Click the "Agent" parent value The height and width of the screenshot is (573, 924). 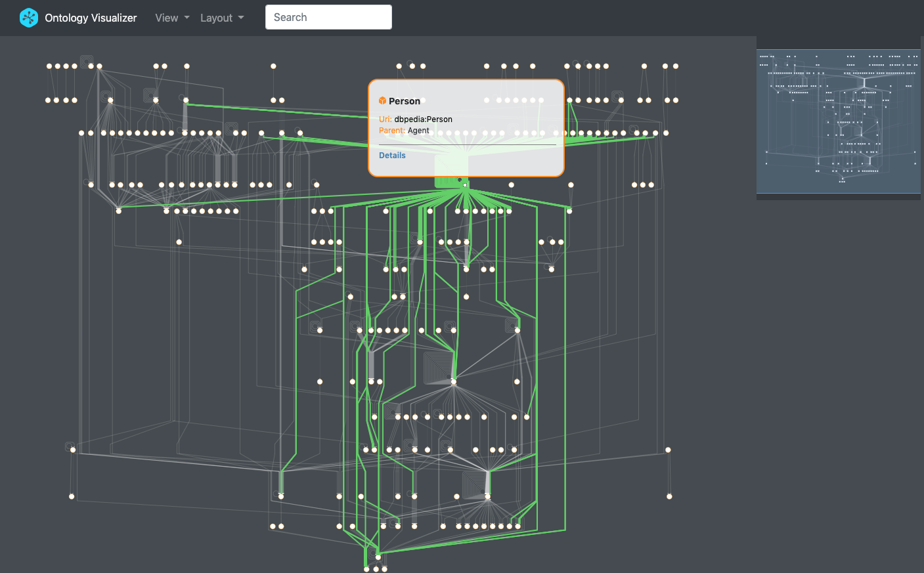[418, 131]
